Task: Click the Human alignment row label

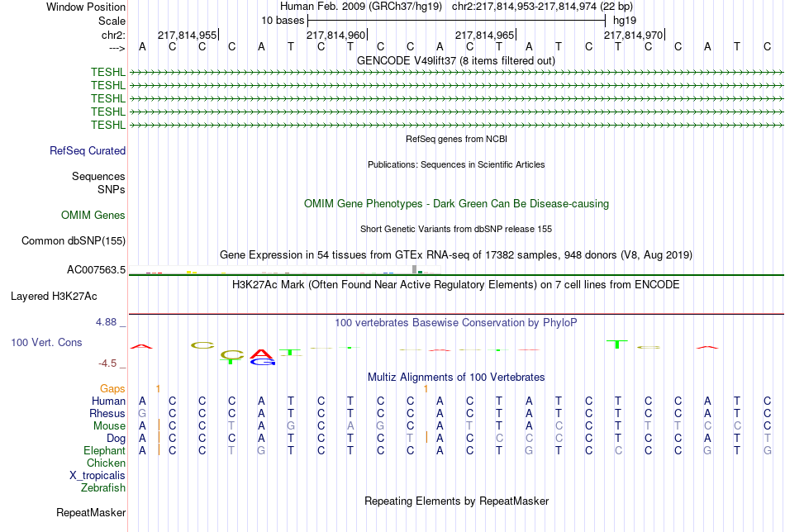Action: pyautogui.click(x=108, y=401)
